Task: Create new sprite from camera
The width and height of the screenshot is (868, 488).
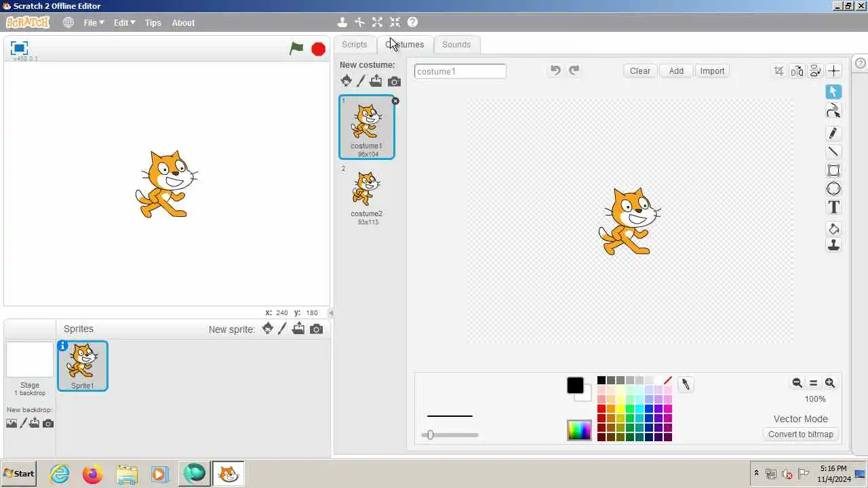Action: click(316, 329)
